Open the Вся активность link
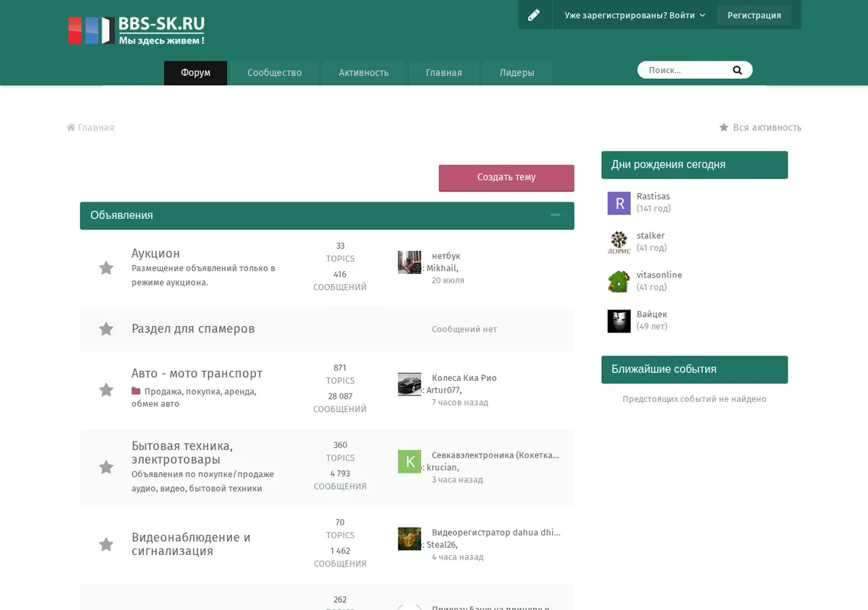868x610 pixels. coord(760,127)
